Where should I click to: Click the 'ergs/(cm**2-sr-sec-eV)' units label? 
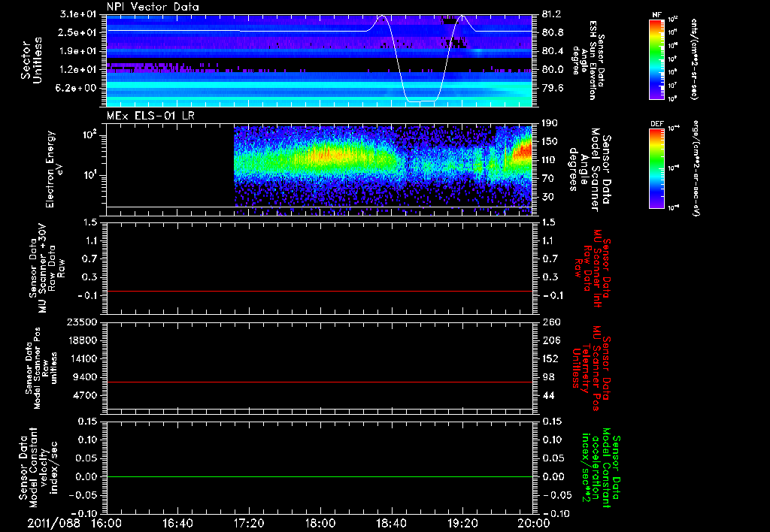[x=695, y=168]
